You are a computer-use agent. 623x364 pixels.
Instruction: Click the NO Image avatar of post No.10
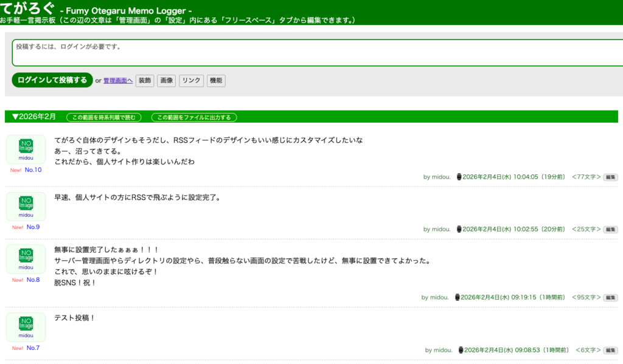pyautogui.click(x=26, y=146)
